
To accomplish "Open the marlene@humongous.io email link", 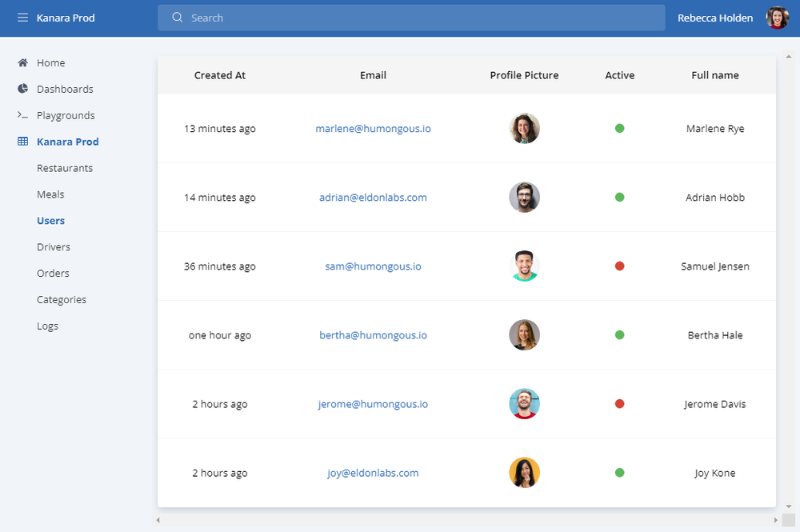I will [x=373, y=128].
